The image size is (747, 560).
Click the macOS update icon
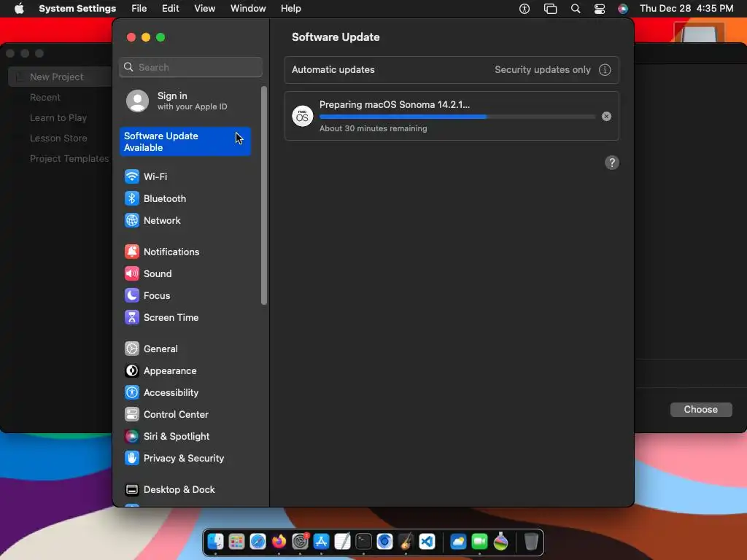click(x=302, y=116)
